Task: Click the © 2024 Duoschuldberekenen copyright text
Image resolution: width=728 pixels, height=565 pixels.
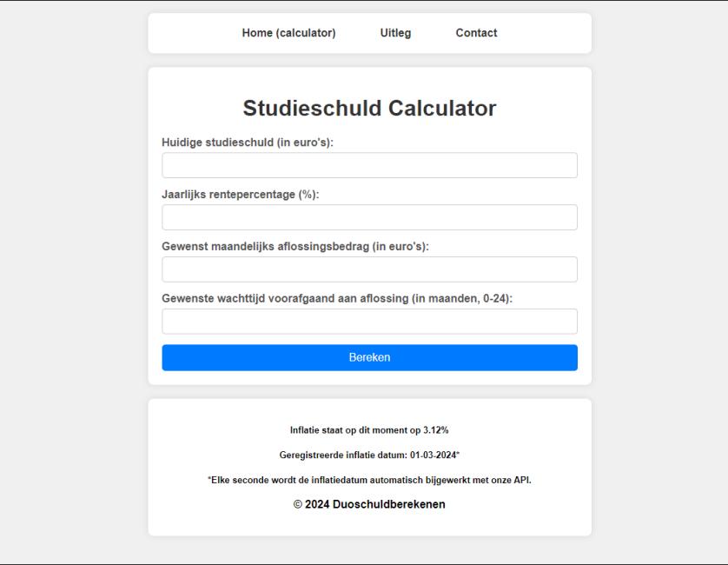Action: point(369,504)
